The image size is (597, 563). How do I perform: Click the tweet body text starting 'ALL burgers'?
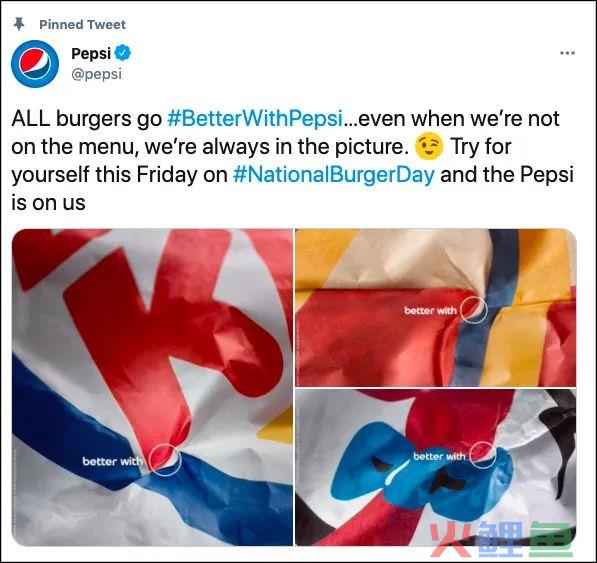pos(292,160)
